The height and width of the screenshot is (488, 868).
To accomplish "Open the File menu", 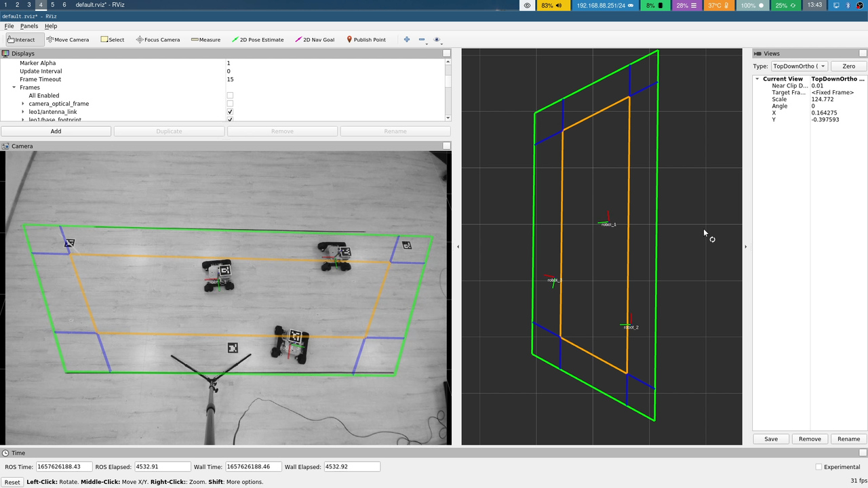I will (9, 26).
